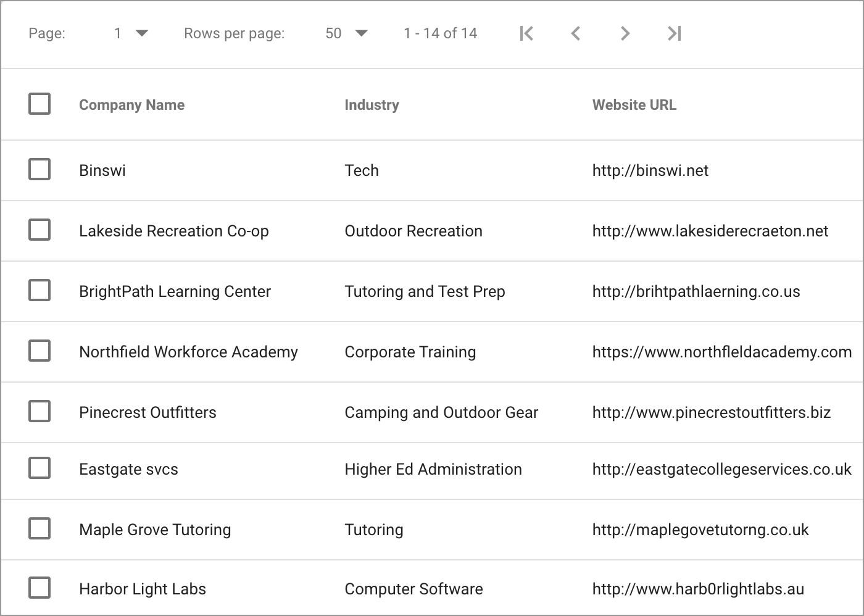The height and width of the screenshot is (616, 864).
Task: Go to the first page icon
Action: pyautogui.click(x=526, y=33)
